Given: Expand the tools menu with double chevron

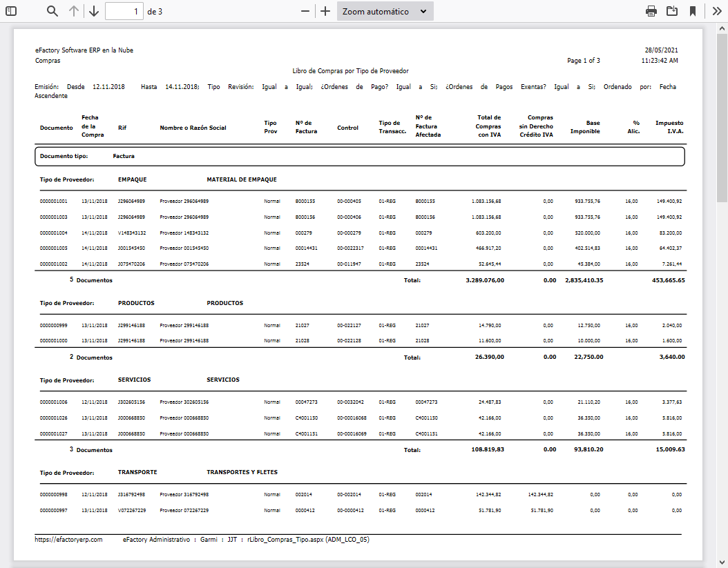Looking at the screenshot, I should click(717, 11).
